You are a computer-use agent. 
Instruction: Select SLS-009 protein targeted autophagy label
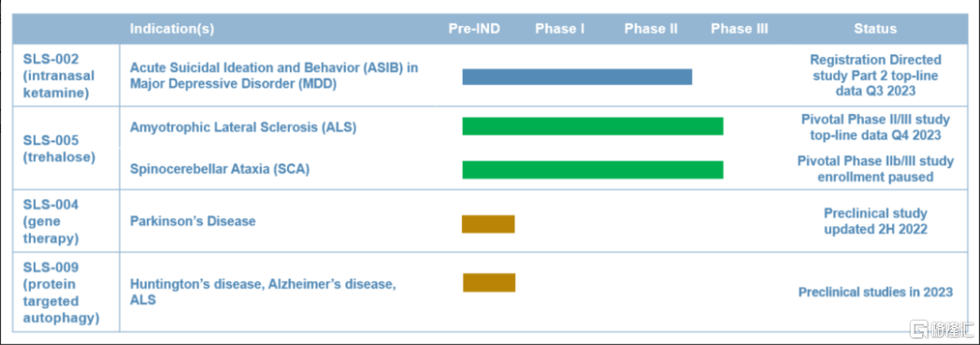pyautogui.click(x=62, y=293)
